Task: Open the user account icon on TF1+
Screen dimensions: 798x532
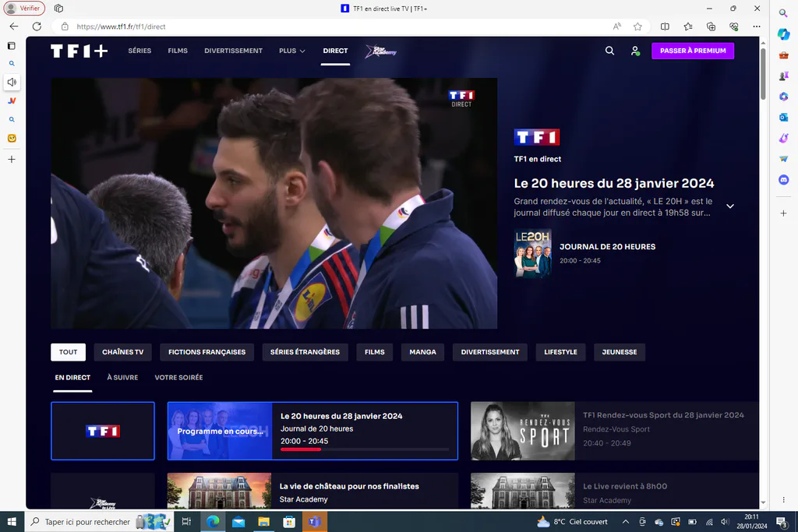Action: click(635, 51)
